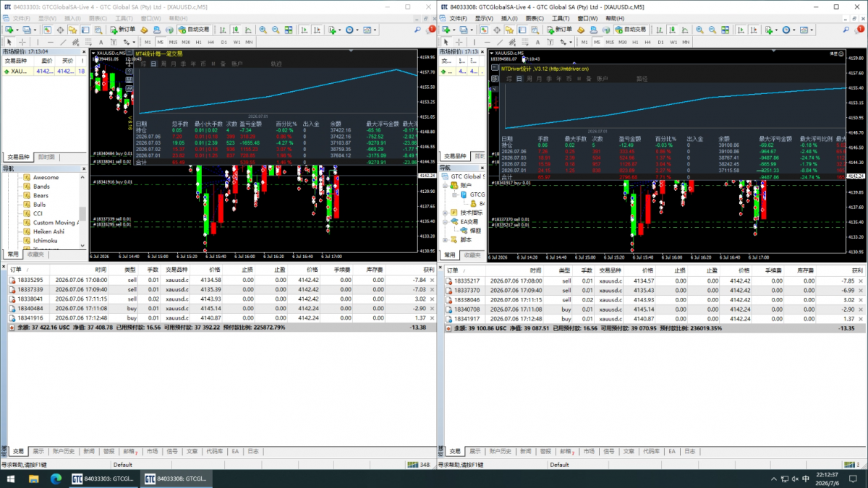Select cursor arrow tool in left window
Screen dimensions: 868x488
[x=9, y=42]
